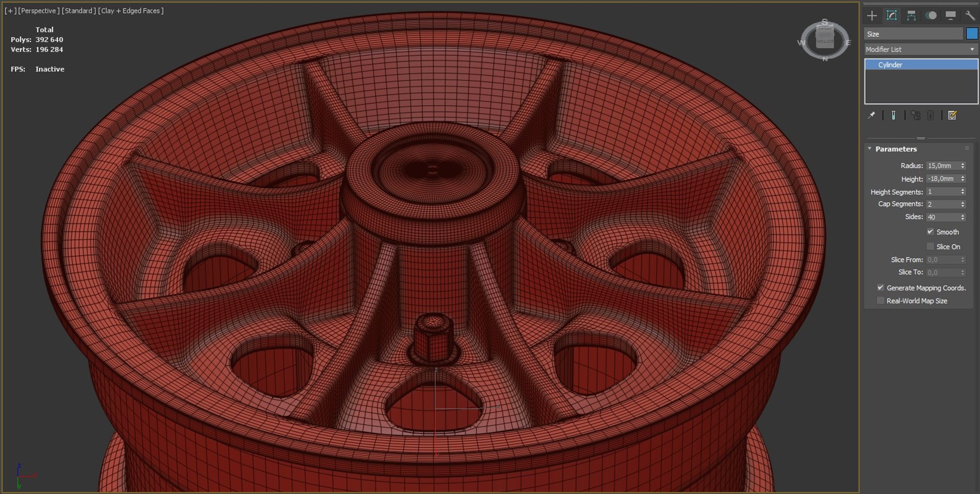Screen dimensions: 980x494
Task: Switch to the Modify panel tab
Action: (x=892, y=16)
